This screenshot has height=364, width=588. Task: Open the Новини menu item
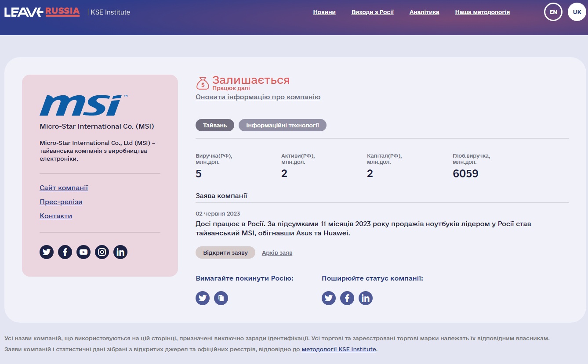(x=324, y=12)
